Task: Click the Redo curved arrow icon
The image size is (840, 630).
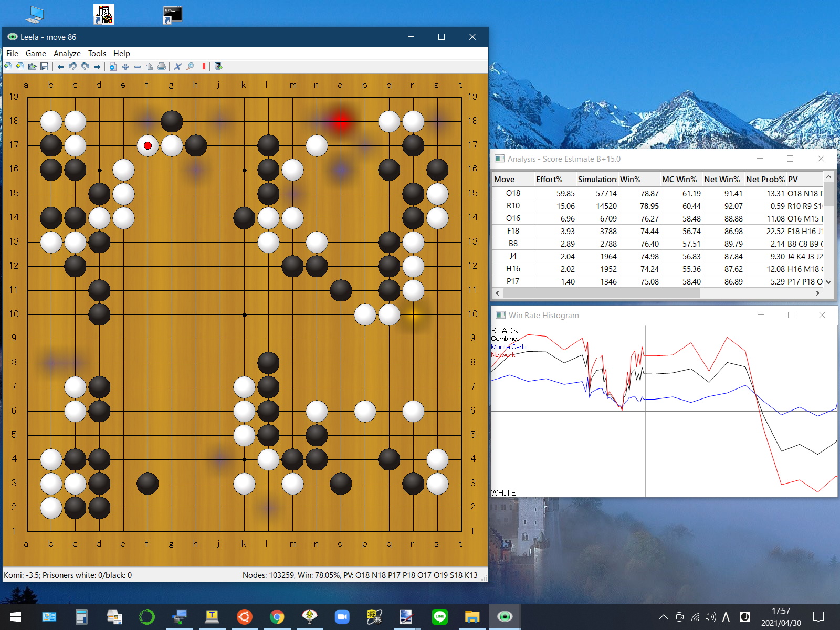Action: click(85, 67)
